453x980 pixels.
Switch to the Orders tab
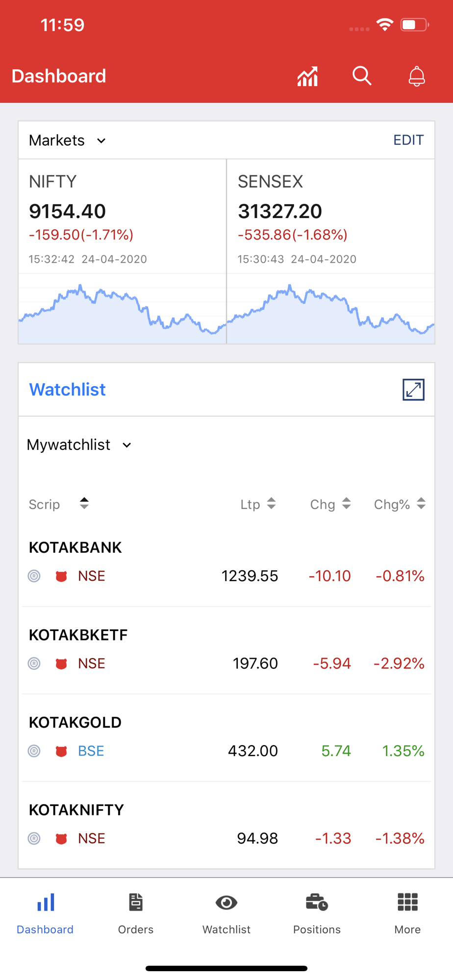click(136, 913)
